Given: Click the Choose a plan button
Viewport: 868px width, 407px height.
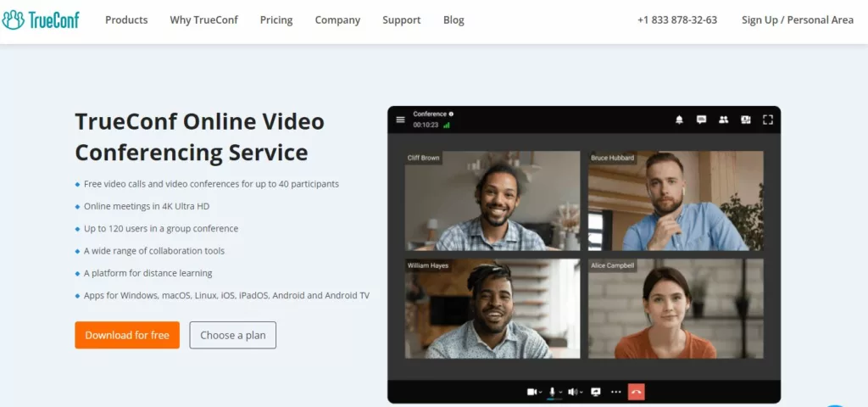Looking at the screenshot, I should pyautogui.click(x=232, y=335).
